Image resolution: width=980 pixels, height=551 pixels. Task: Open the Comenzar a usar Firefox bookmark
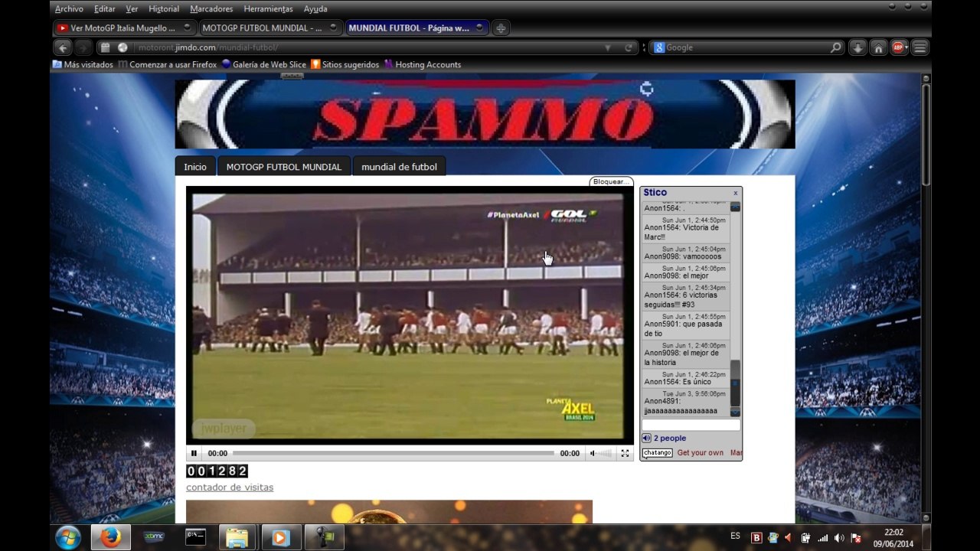click(x=167, y=65)
